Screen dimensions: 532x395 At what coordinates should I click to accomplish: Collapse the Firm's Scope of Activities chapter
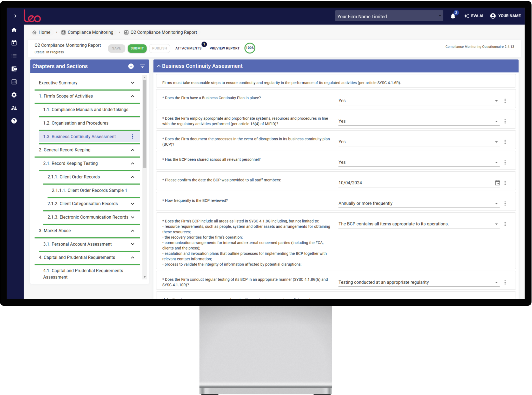pos(133,96)
